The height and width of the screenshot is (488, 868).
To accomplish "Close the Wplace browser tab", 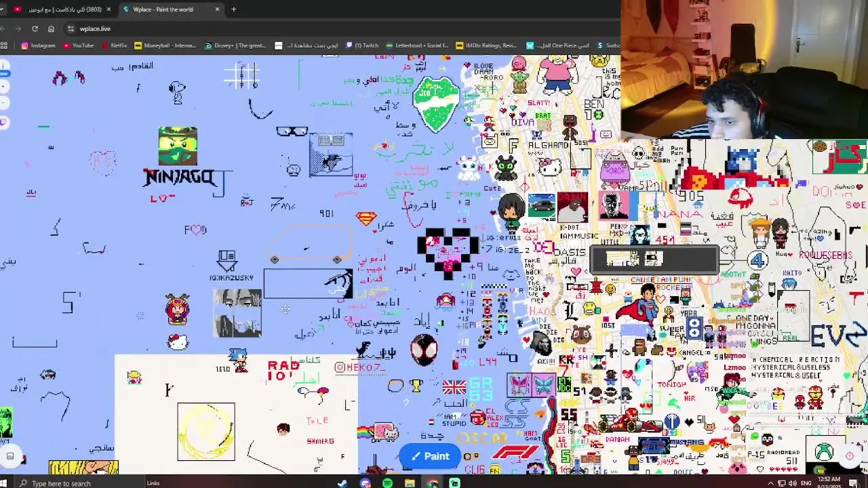I will 217,9.
